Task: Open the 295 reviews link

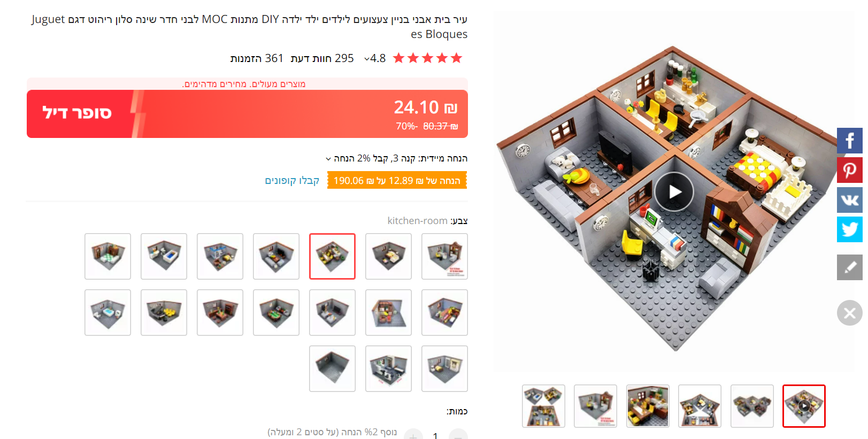Action: coord(322,58)
